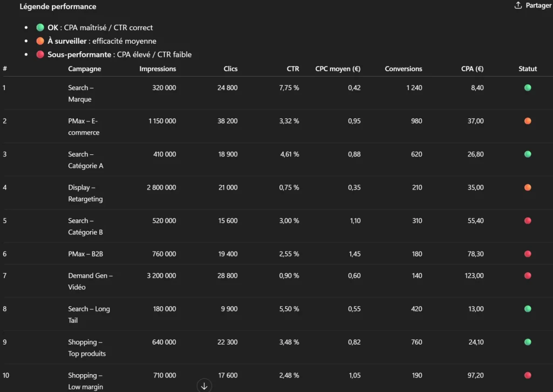Click red status dot for Shopping – Low margin
The width and height of the screenshot is (553, 392).
tap(528, 375)
